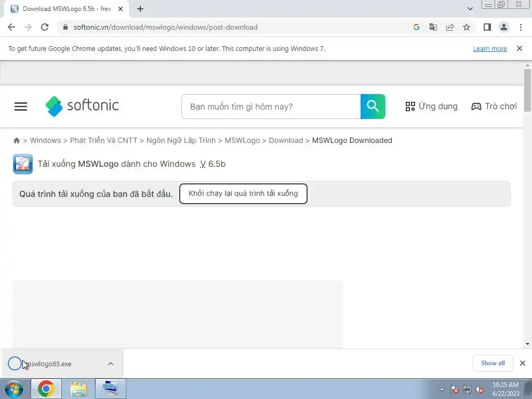Go to the home breadcrumb icon
The width and height of the screenshot is (532, 399).
click(16, 140)
